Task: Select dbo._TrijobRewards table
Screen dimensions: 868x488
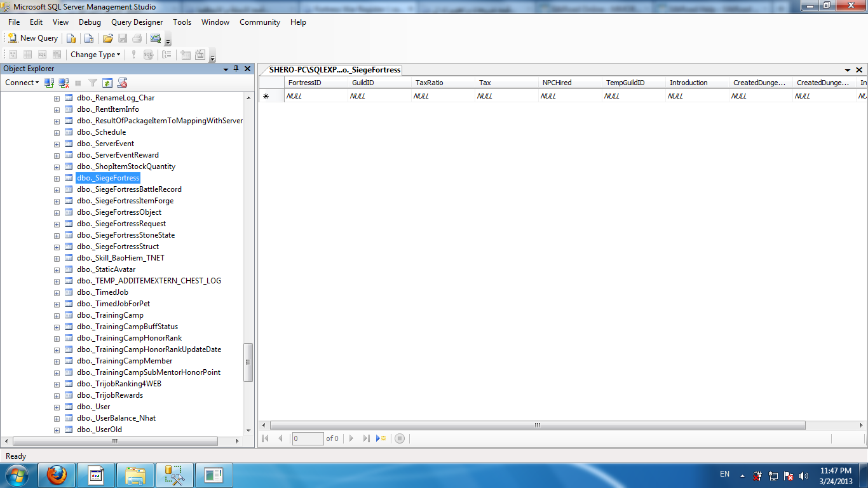Action: point(110,395)
